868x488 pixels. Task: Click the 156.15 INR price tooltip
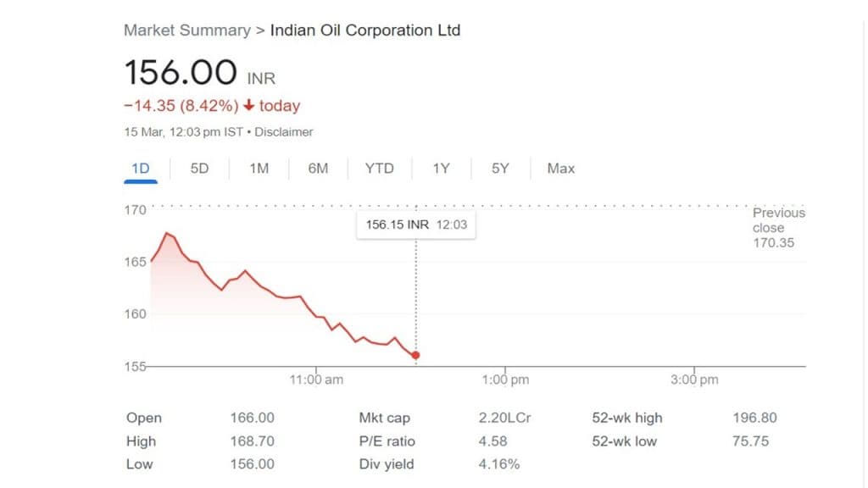click(x=415, y=225)
